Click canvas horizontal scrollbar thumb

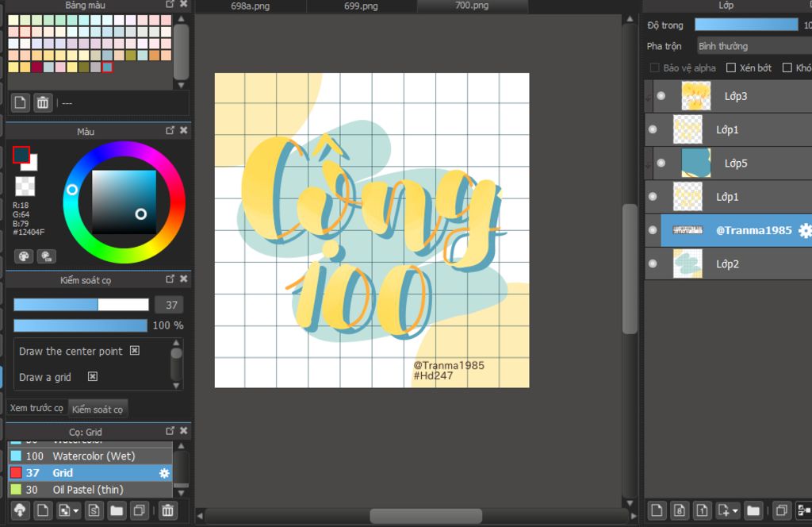[x=426, y=516]
